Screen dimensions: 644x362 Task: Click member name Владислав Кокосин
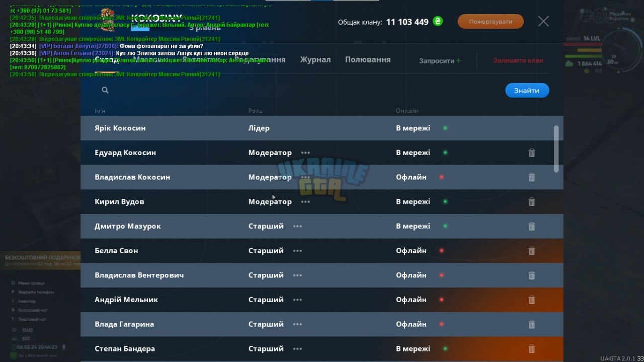pos(132,177)
